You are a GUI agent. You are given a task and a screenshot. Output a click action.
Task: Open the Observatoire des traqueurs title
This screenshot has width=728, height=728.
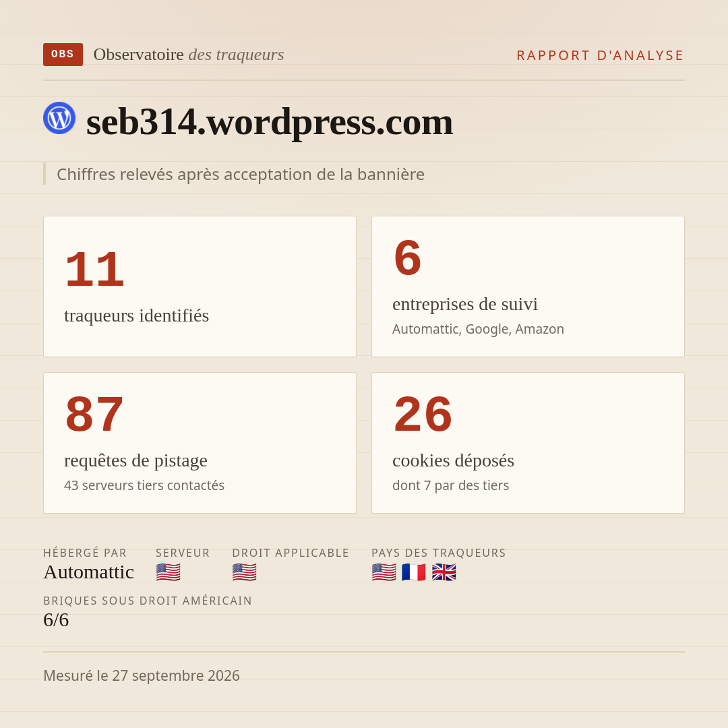coord(189,55)
